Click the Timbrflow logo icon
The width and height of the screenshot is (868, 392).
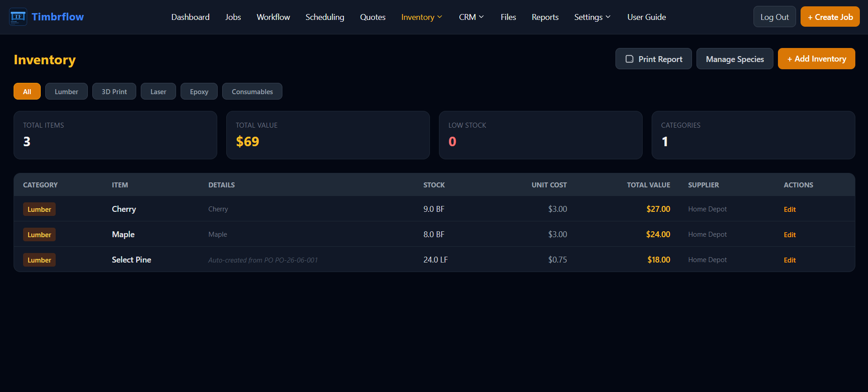click(x=18, y=17)
